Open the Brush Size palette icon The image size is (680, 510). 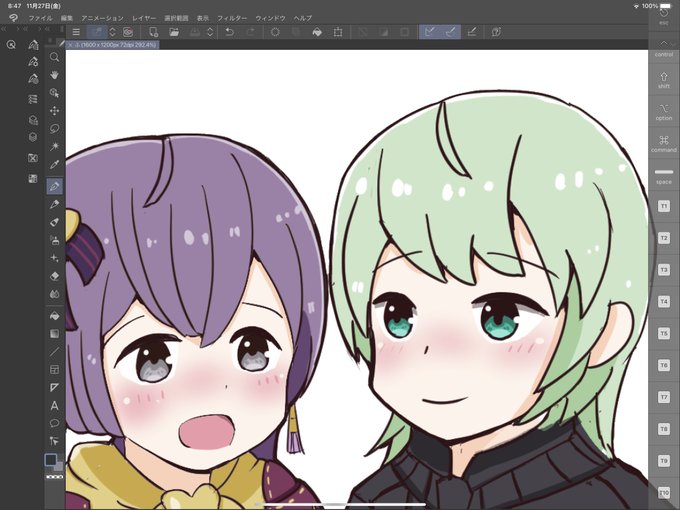(x=33, y=79)
